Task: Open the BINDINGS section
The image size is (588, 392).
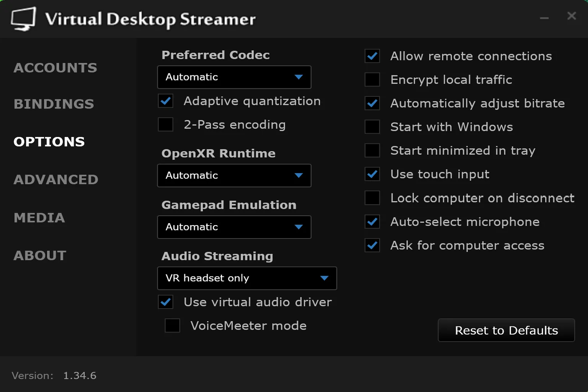Action: click(x=54, y=104)
